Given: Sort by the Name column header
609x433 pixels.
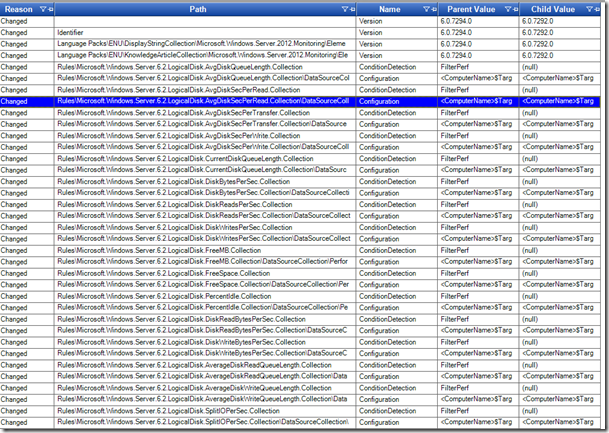Looking at the screenshot, I should [x=390, y=9].
